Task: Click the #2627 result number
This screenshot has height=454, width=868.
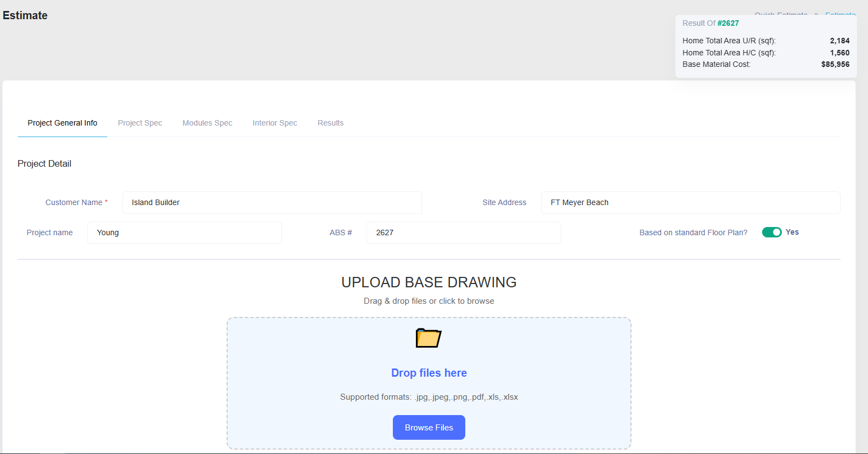Action: click(x=728, y=23)
